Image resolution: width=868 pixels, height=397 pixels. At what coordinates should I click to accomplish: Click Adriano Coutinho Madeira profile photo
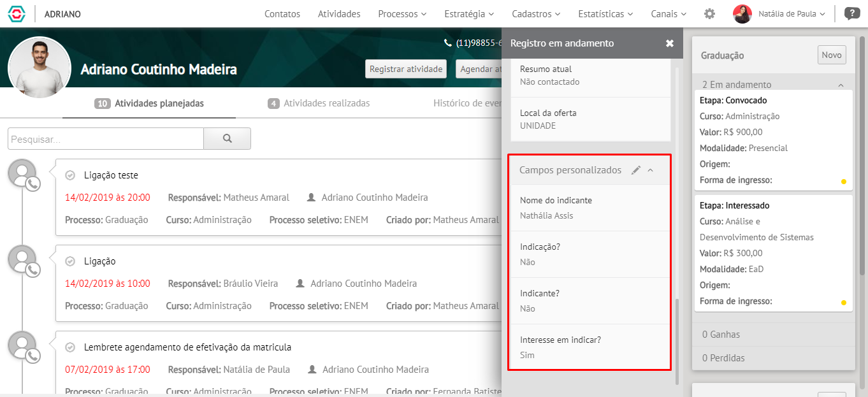click(40, 68)
